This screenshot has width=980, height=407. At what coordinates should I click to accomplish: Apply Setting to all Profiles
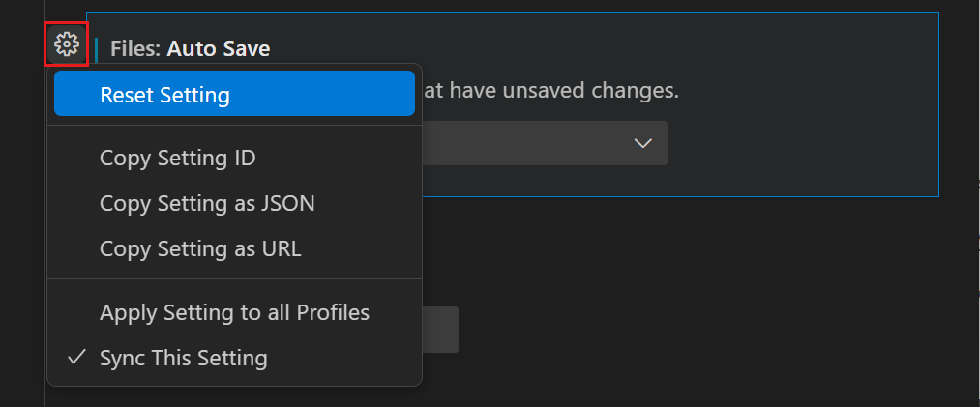click(x=234, y=312)
